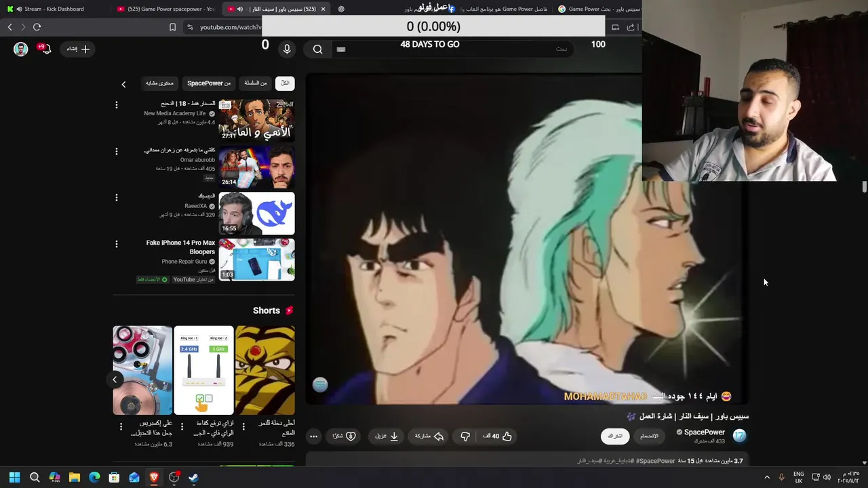Open the 27:11 New Media Academy Life thumbnail
The height and width of the screenshot is (488, 868).
[x=256, y=121]
